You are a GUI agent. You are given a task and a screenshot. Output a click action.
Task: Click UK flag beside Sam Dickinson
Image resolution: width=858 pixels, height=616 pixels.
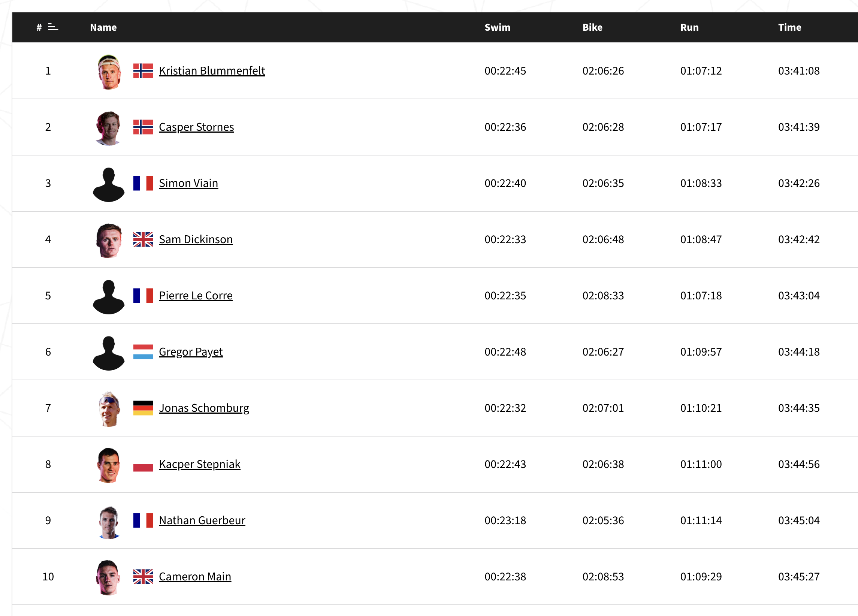143,239
